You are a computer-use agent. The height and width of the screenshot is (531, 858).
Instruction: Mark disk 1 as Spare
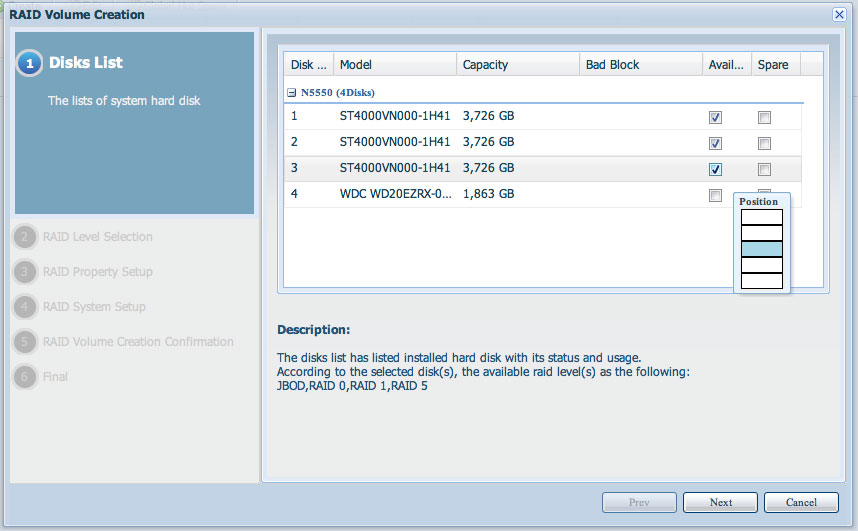[x=764, y=117]
